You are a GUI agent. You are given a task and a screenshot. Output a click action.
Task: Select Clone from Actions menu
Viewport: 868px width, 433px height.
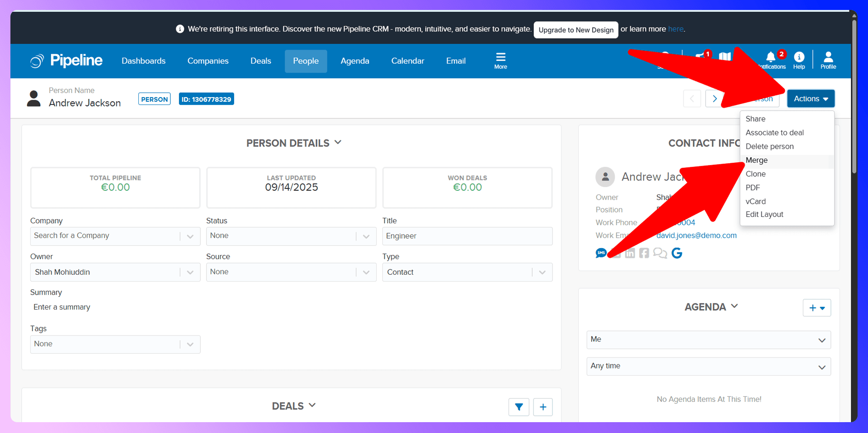tap(787, 174)
